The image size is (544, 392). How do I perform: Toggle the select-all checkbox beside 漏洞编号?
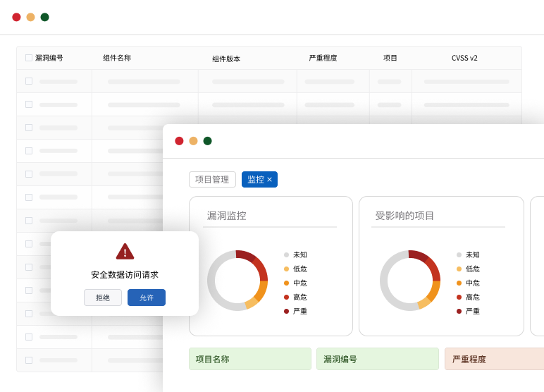29,58
